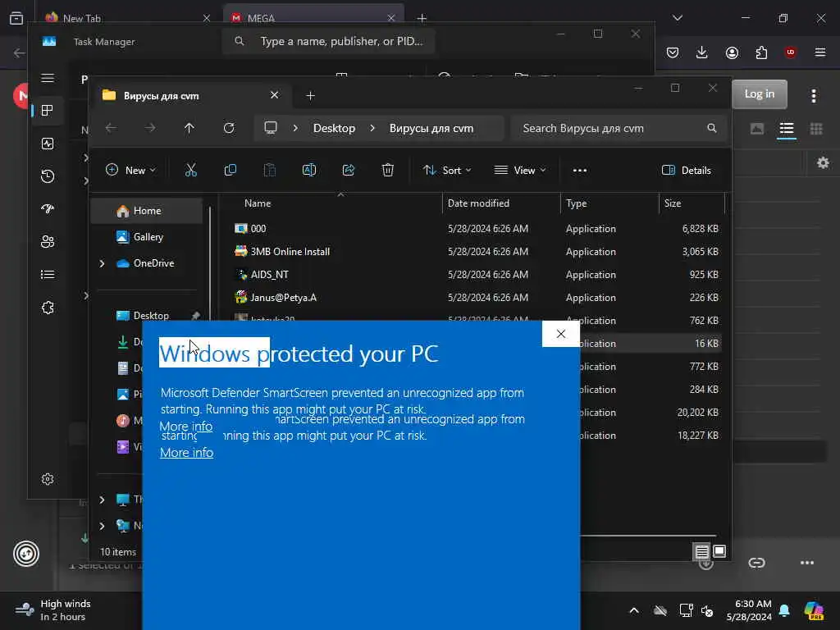This screenshot has width=840, height=630.
Task: Open Task Manager Users page icon
Action: click(48, 242)
